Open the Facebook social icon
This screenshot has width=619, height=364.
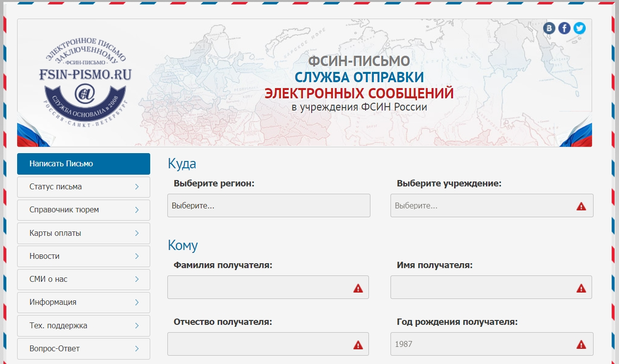(565, 28)
